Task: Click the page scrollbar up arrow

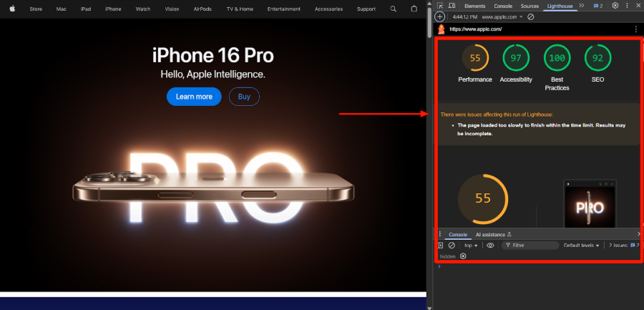Action: point(429,2)
